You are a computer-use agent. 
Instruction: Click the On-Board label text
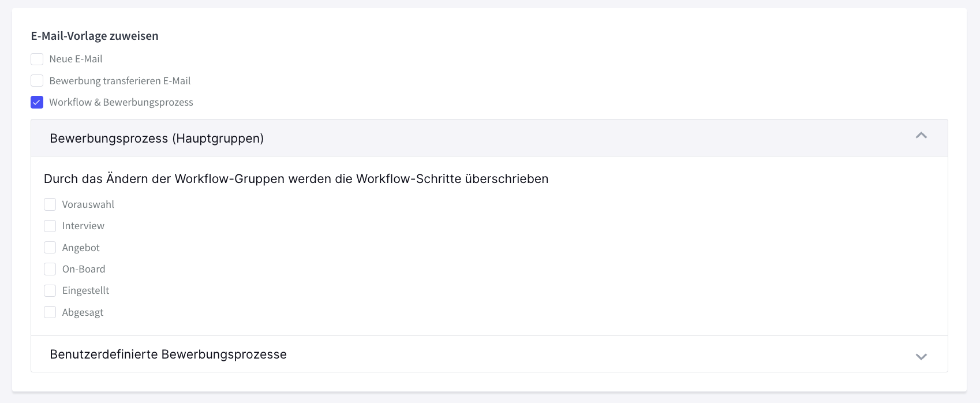(84, 269)
